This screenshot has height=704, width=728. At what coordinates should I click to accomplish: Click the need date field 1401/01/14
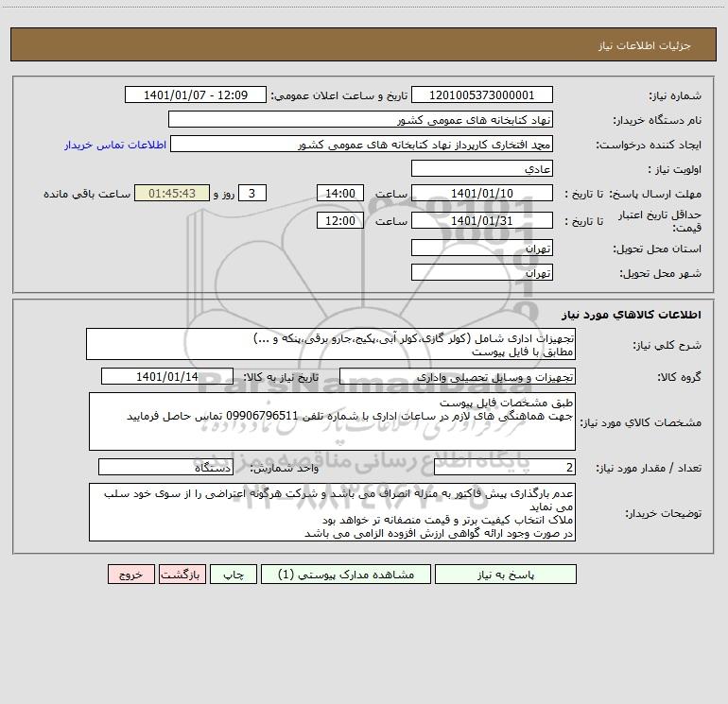pyautogui.click(x=167, y=376)
